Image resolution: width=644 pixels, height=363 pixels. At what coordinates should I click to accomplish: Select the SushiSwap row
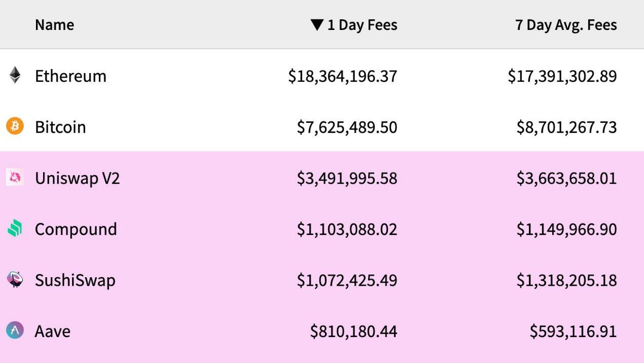tap(76, 280)
